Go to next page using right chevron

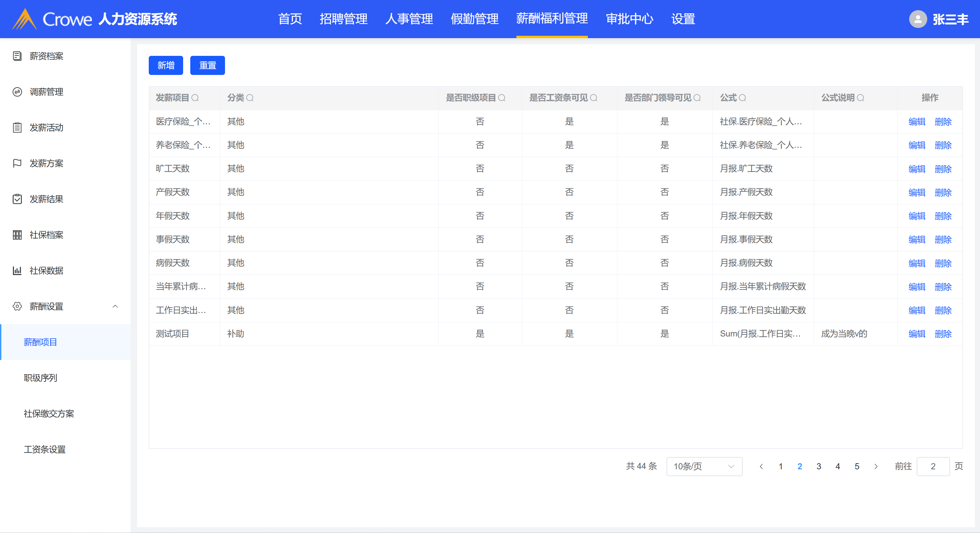(x=876, y=466)
